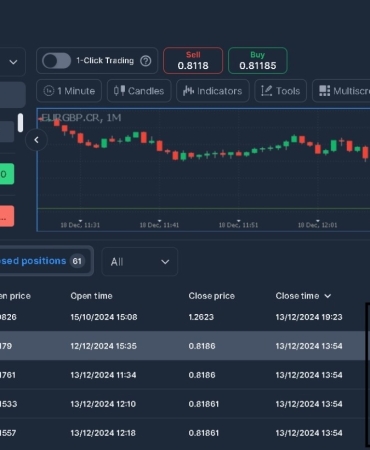Click the Close price column header

pyautogui.click(x=212, y=296)
